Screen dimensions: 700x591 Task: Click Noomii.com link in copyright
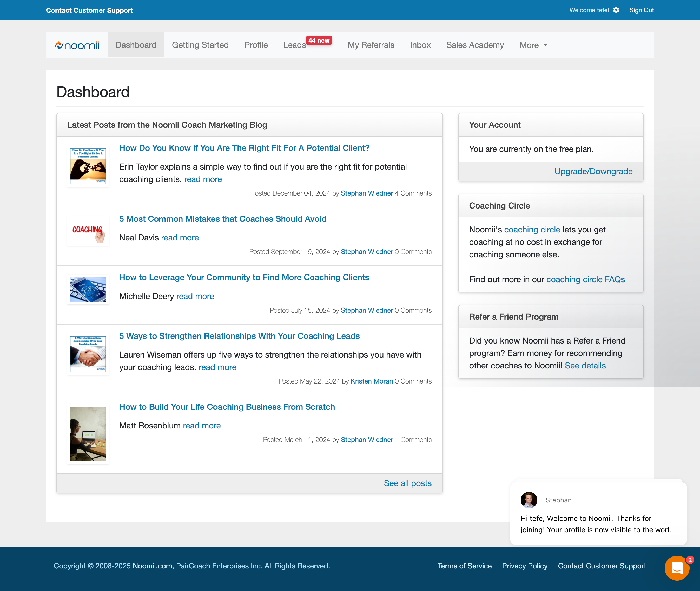[152, 566]
